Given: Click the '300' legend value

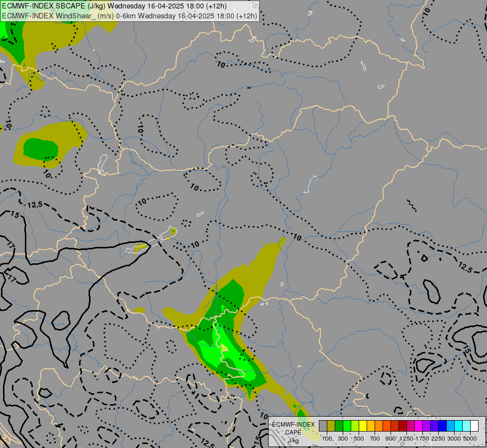Looking at the screenshot, I should click(343, 439).
